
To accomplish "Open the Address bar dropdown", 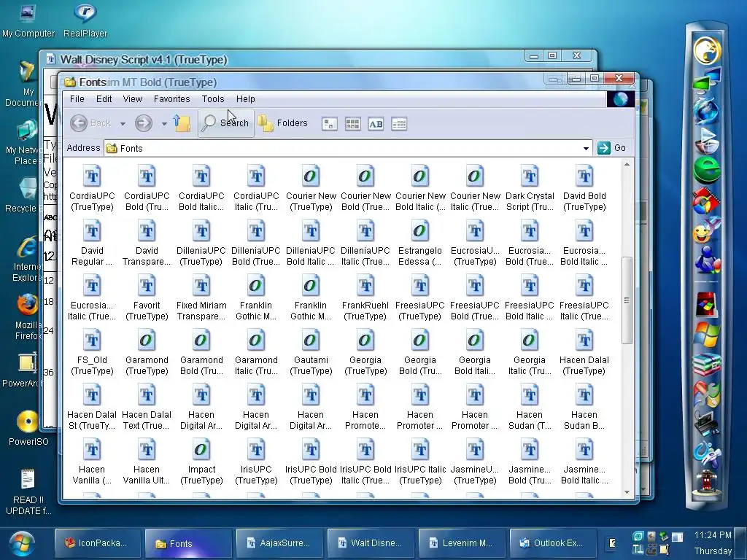I will 586,149.
